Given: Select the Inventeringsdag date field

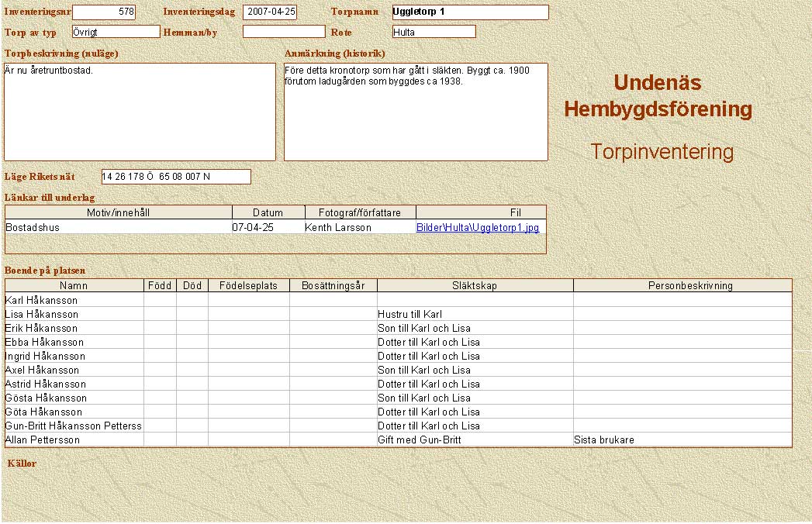Looking at the screenshot, I should click(x=269, y=12).
